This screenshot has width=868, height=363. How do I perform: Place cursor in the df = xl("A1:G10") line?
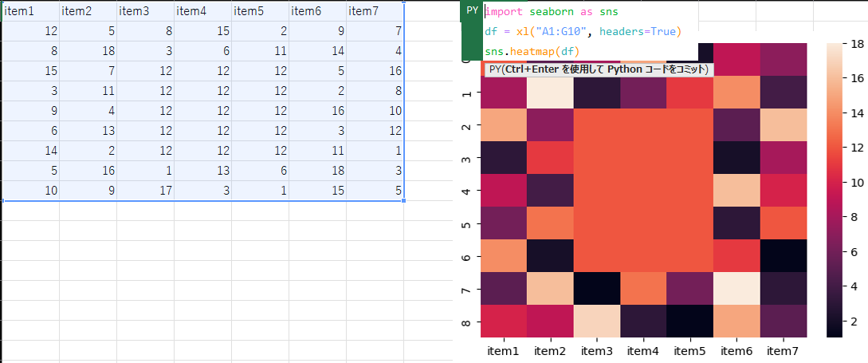coord(583,32)
